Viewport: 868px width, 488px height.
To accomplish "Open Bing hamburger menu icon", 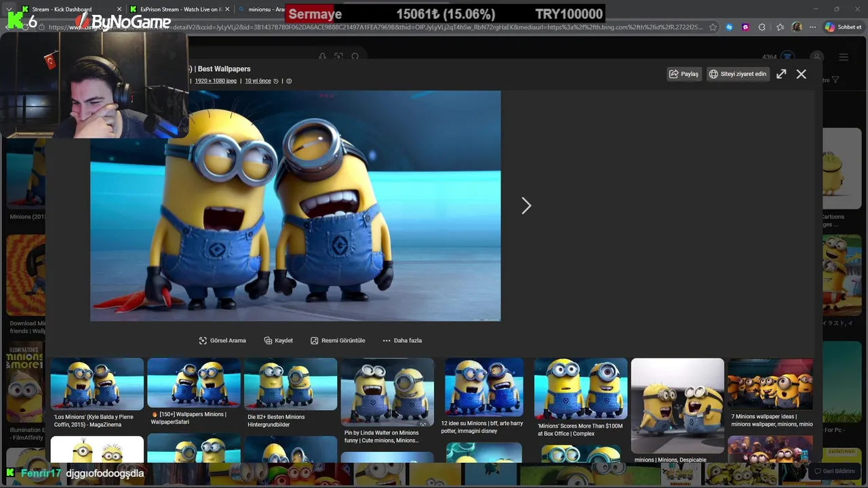I will (844, 57).
